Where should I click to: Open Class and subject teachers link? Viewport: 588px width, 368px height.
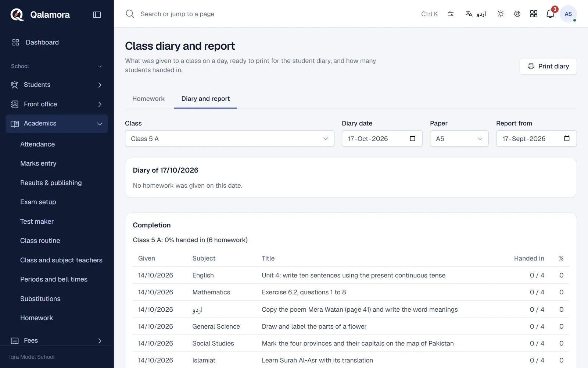coord(61,260)
